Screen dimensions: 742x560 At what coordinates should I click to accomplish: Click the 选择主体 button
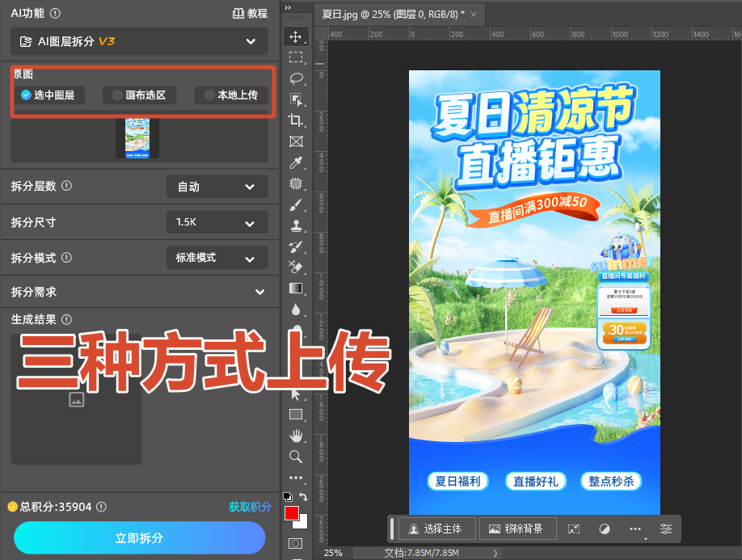pyautogui.click(x=436, y=528)
